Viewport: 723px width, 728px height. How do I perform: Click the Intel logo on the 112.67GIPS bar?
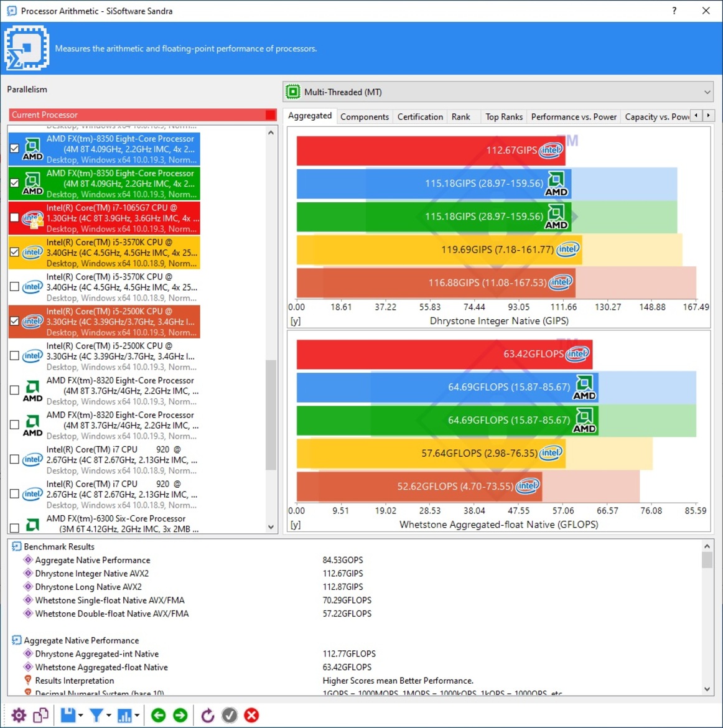click(551, 150)
